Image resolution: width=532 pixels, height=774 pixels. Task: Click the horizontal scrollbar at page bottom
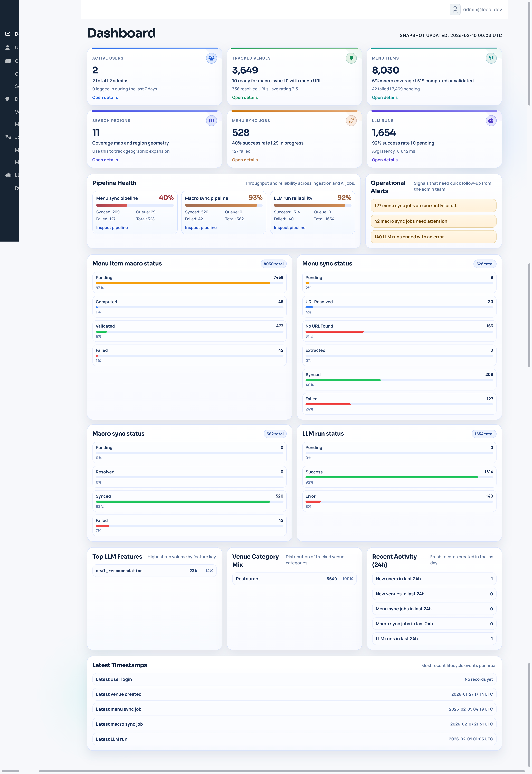pos(282,771)
